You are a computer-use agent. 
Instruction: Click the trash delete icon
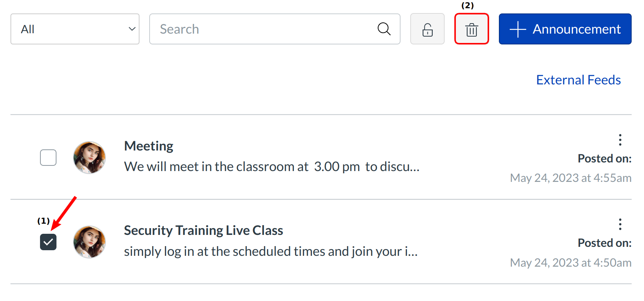click(x=472, y=29)
